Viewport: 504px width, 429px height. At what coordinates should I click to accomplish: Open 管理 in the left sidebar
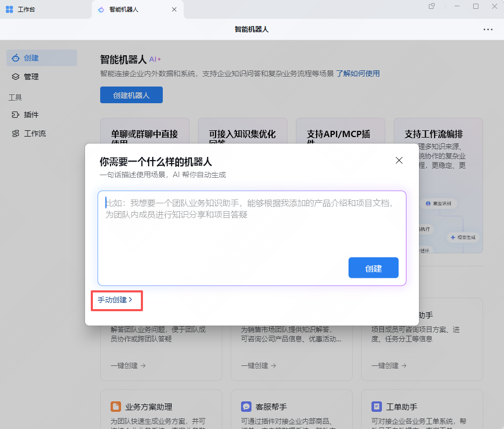(42, 77)
